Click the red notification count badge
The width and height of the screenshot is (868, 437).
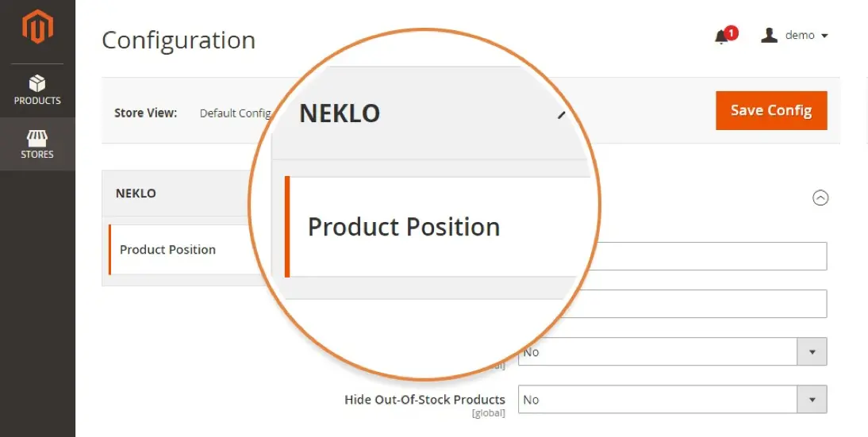[732, 33]
